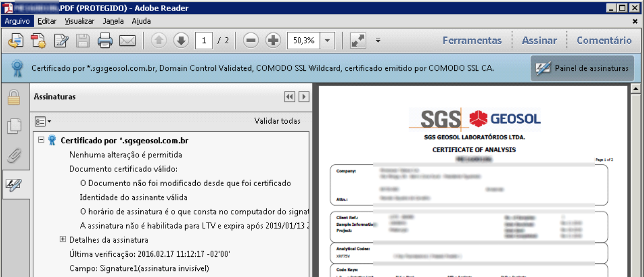Select 'Campo: Signature1(assinatura invisível)' row
Image resolution: width=644 pixels, height=277 pixels.
click(x=139, y=268)
